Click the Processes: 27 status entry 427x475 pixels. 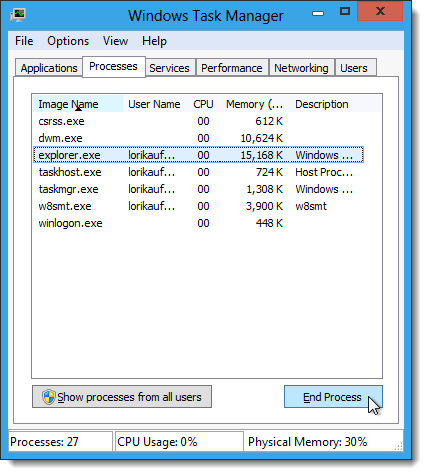click(x=60, y=442)
